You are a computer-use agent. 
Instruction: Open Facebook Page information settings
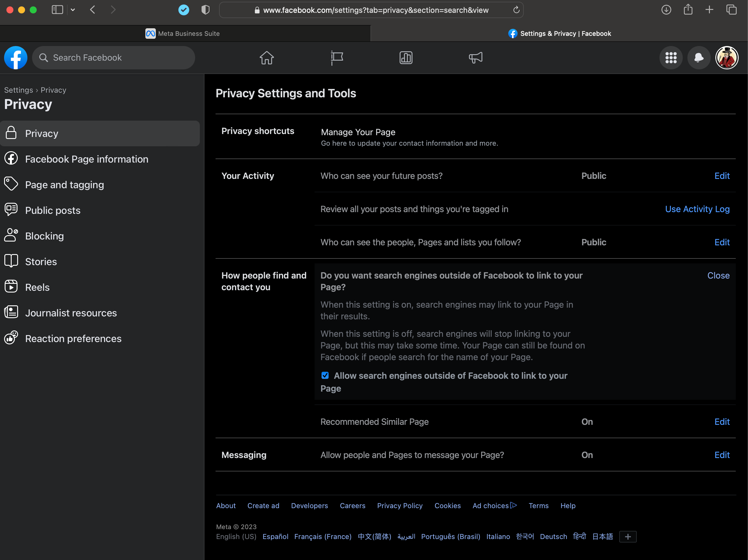pos(100,159)
